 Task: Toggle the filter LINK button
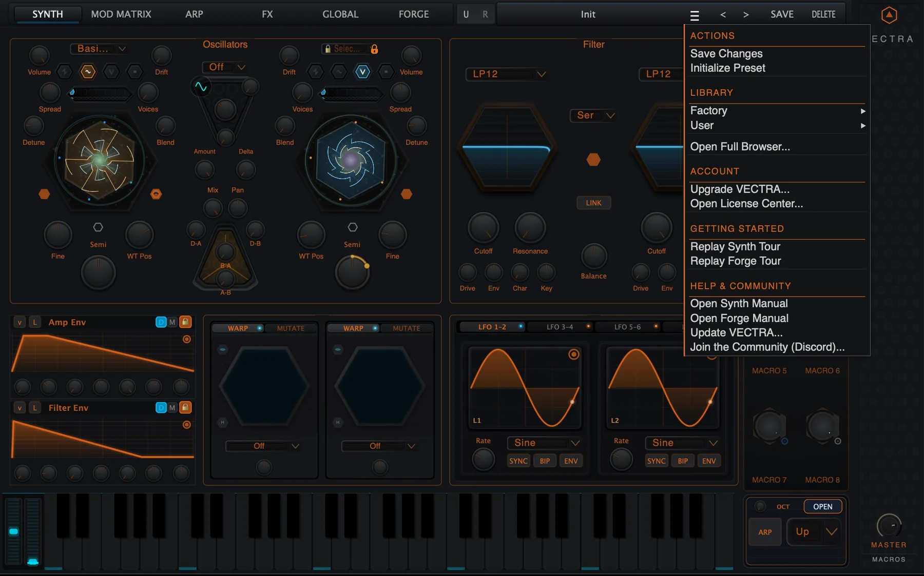[593, 203]
